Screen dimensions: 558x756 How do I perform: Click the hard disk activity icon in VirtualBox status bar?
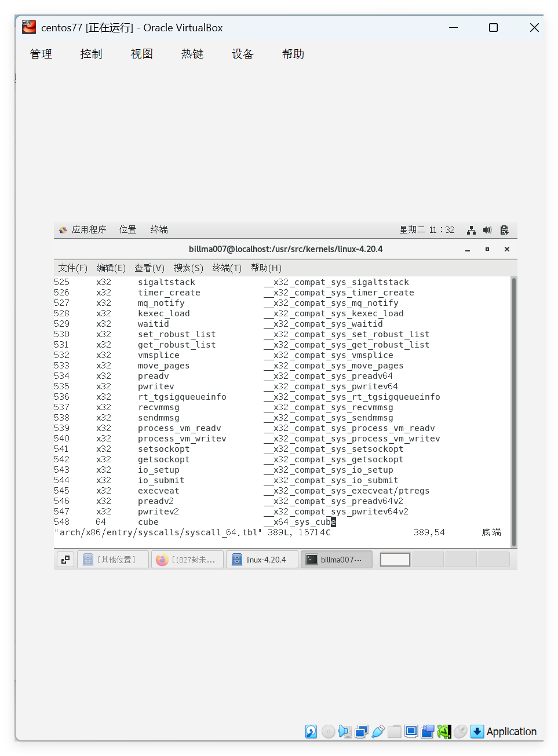click(x=311, y=732)
